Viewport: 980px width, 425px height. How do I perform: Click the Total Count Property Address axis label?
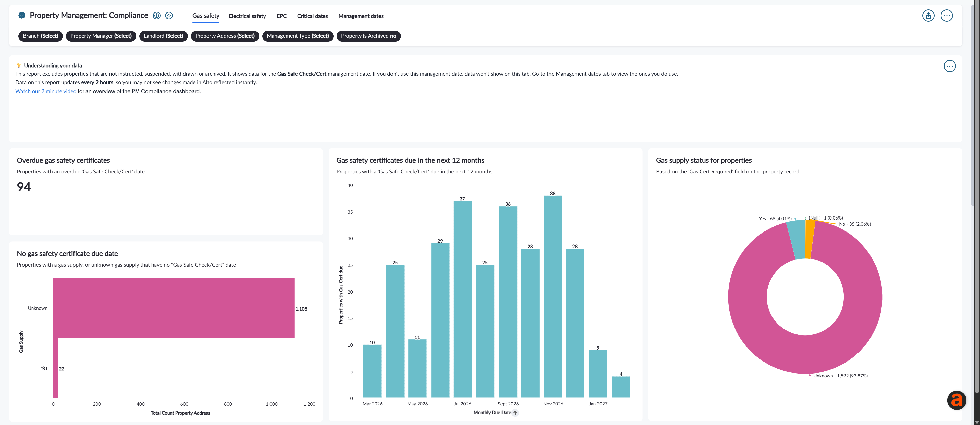(180, 413)
